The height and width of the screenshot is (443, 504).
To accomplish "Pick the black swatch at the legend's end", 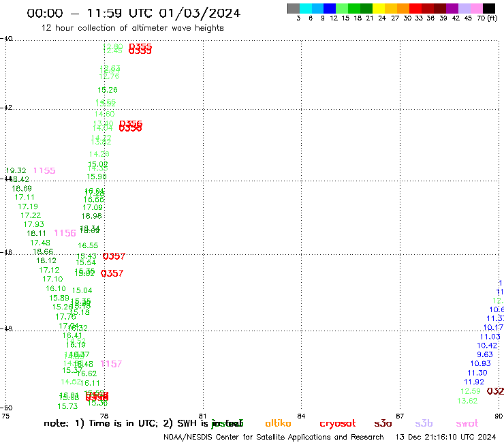I will pos(489,8).
